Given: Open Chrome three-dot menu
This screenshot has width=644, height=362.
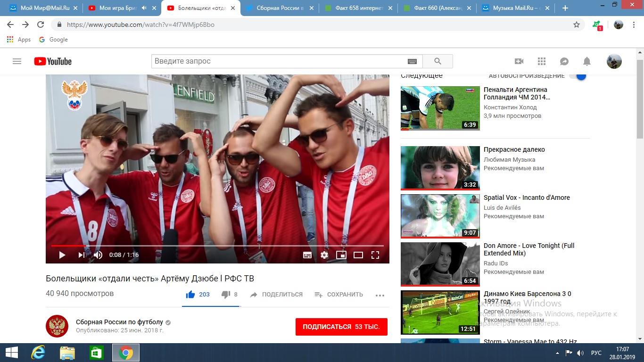Looking at the screenshot, I should pos(634,25).
